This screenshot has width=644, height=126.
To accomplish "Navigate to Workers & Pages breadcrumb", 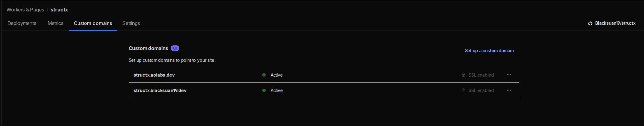I will [25, 10].
